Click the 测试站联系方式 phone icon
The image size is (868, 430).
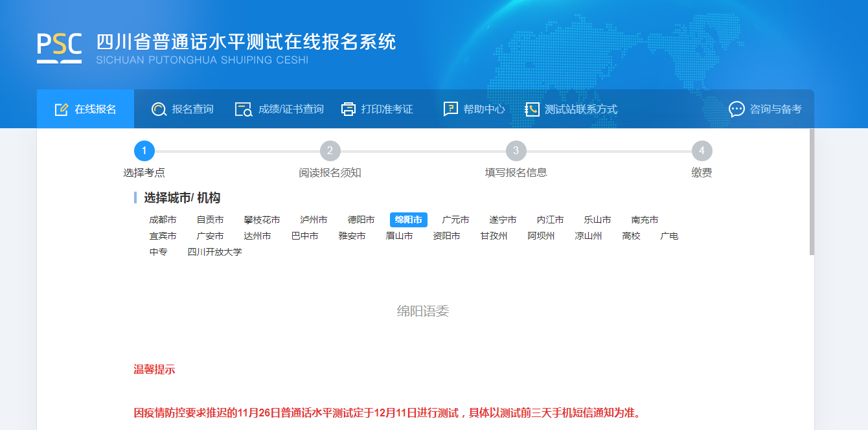coord(532,109)
